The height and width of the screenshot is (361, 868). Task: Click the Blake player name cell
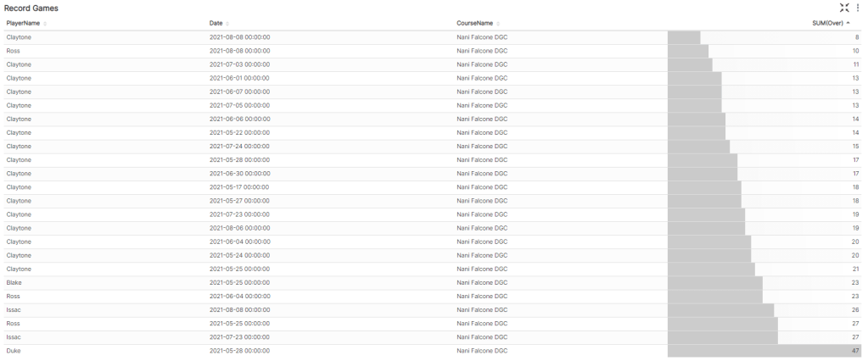14,282
